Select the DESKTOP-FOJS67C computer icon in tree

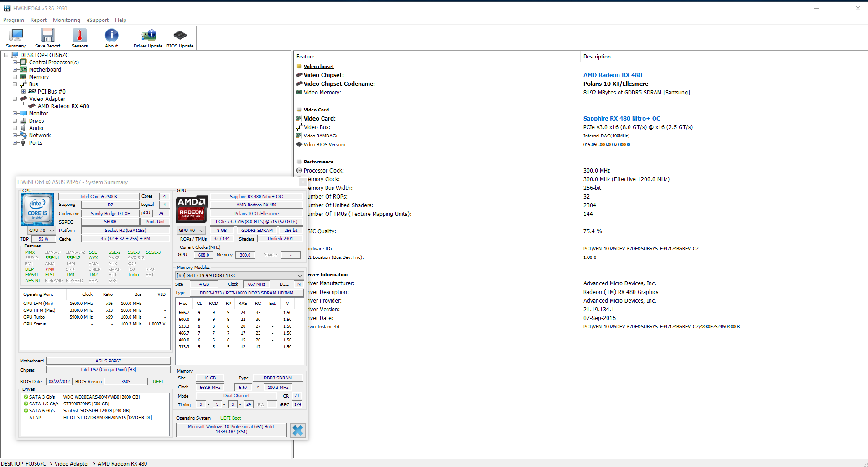coord(15,55)
